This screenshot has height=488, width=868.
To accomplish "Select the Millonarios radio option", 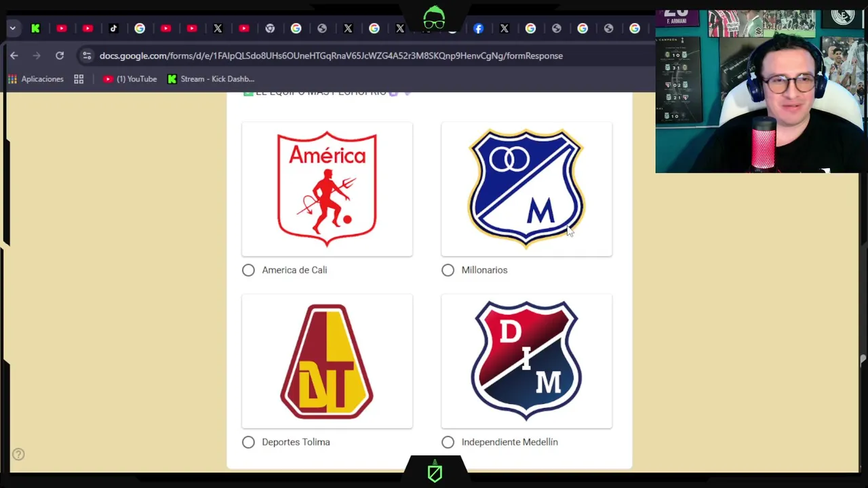I will 448,270.
